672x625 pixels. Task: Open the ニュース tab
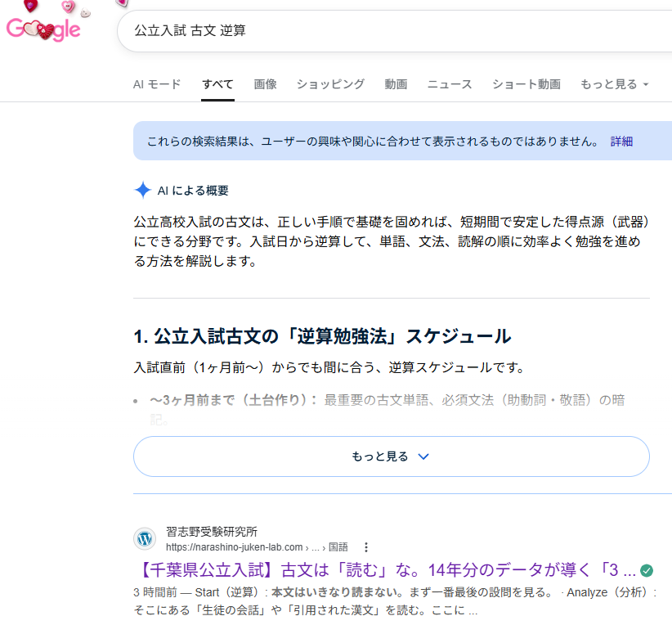click(x=450, y=84)
